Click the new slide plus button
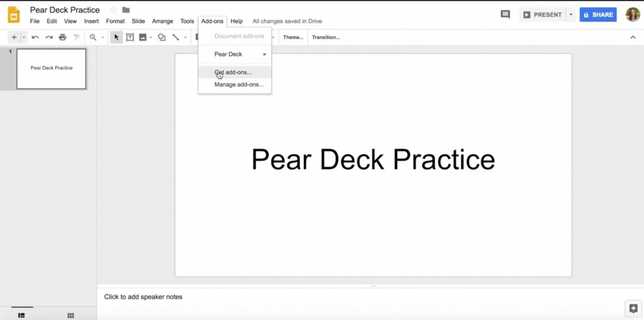 pos(14,37)
